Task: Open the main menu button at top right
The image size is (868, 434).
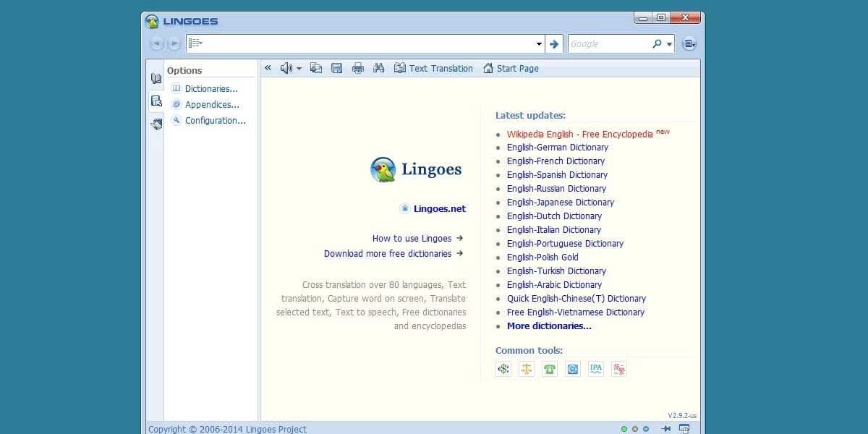Action: click(x=689, y=44)
